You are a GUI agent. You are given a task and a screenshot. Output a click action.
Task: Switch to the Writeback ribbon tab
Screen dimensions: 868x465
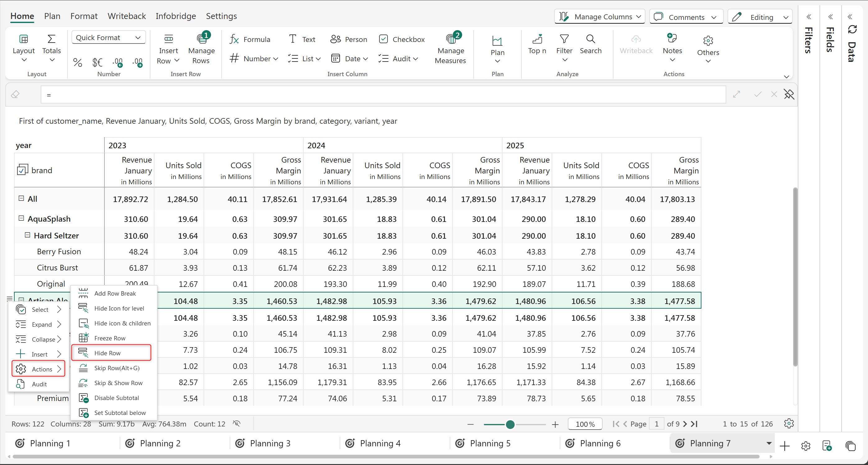point(127,16)
